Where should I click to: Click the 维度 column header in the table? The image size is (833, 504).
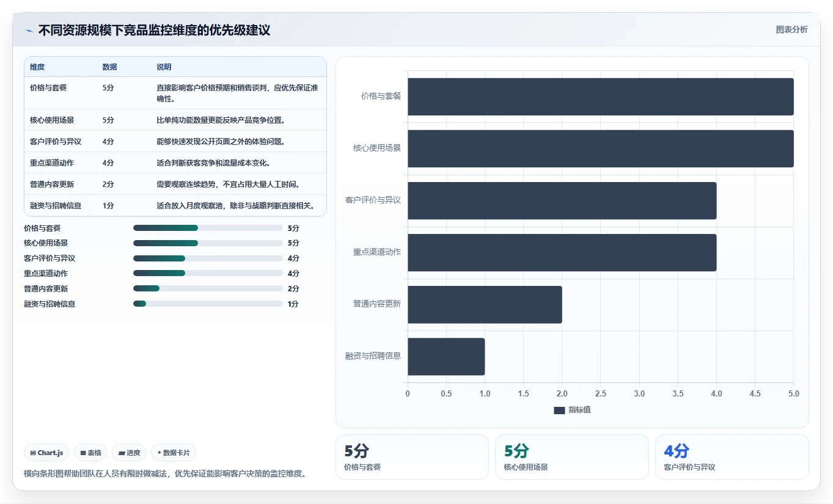point(37,67)
